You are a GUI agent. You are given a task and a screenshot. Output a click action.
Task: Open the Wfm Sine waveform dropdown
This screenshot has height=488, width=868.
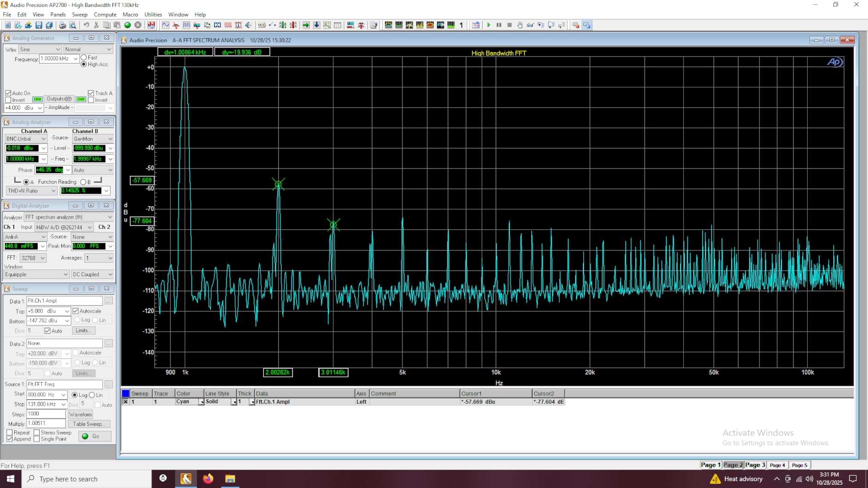click(x=40, y=49)
